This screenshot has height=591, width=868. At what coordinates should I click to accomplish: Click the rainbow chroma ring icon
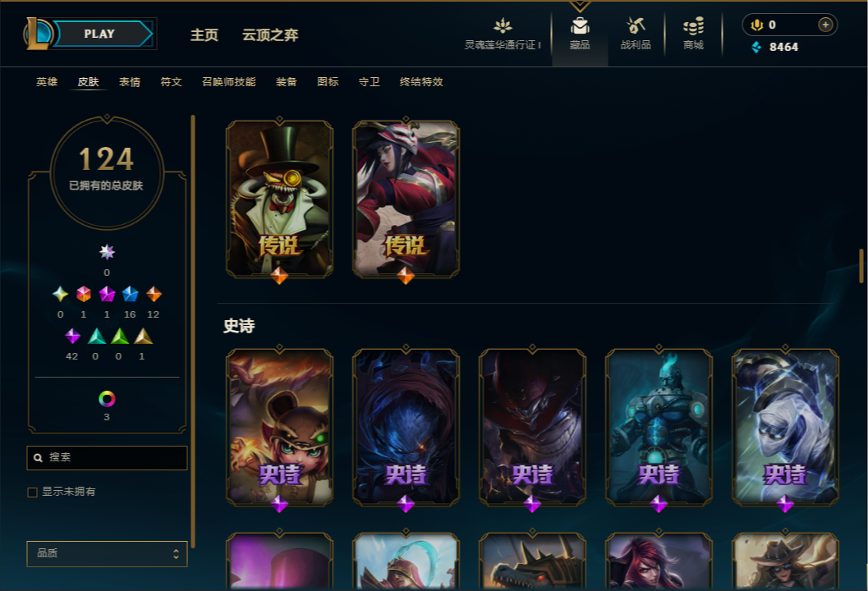click(x=107, y=398)
